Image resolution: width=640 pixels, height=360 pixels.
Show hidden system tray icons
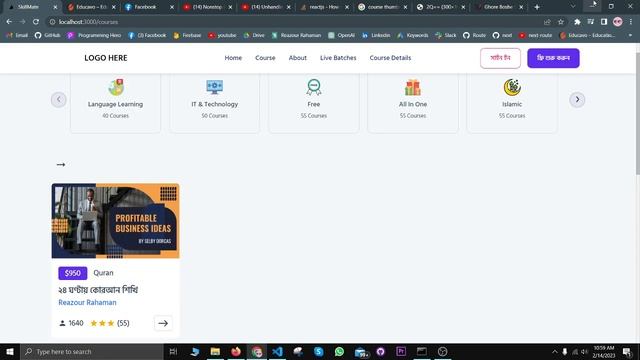(554, 352)
